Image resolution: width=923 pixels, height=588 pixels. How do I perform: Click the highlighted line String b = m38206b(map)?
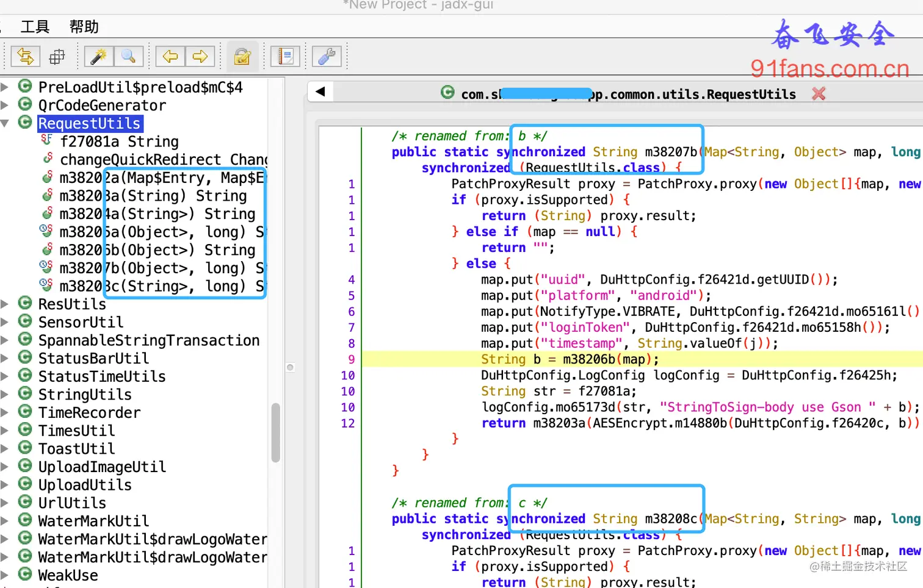[x=570, y=359]
